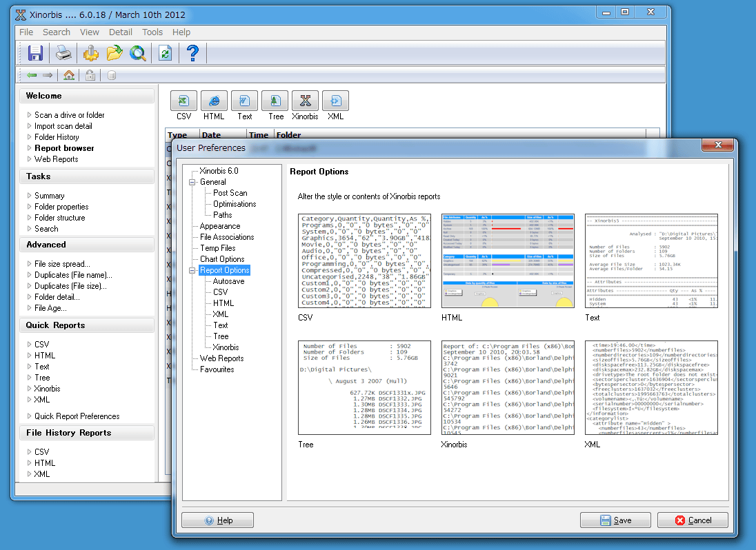Open 'Duplicates (File name)...' in Advanced
The width and height of the screenshot is (756, 550).
pos(73,275)
